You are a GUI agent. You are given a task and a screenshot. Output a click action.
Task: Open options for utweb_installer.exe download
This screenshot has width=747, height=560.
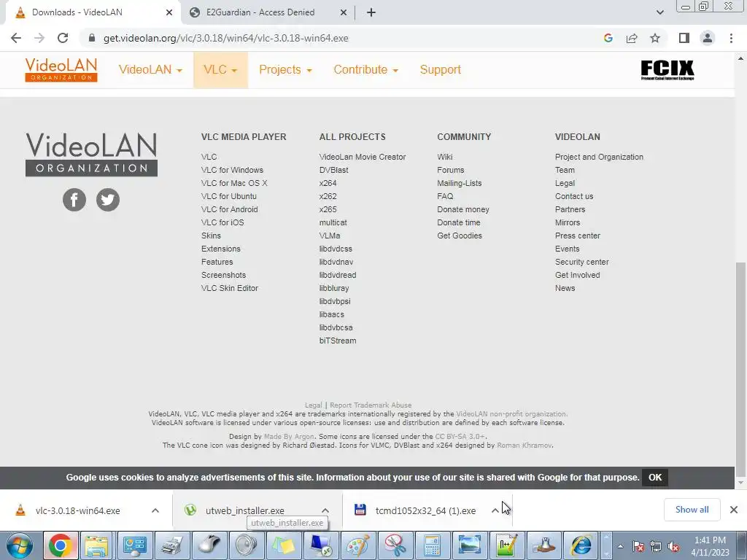coord(325,510)
